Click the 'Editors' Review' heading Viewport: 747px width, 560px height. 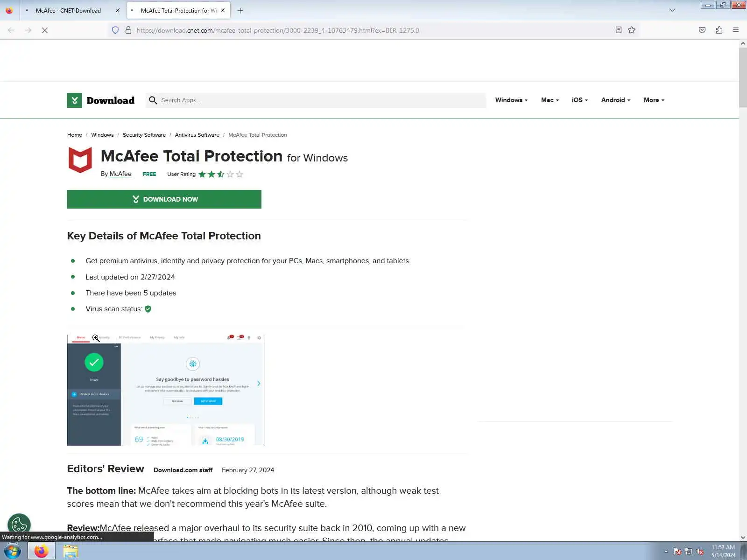[x=106, y=469]
